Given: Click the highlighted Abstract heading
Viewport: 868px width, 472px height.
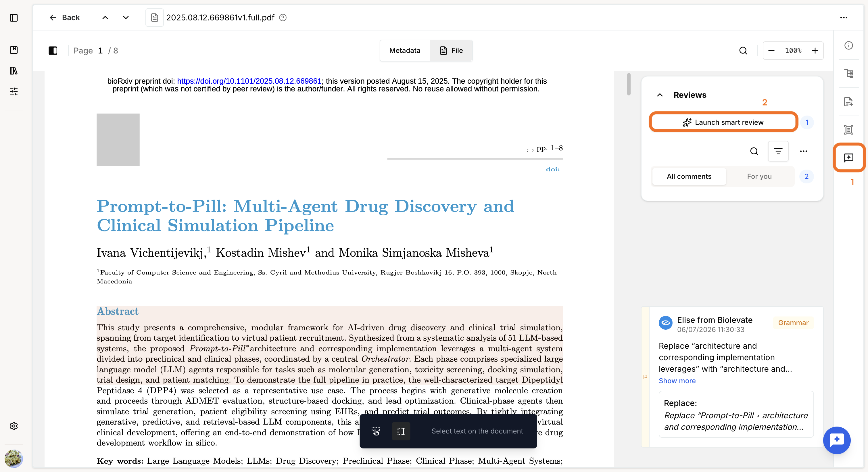Looking at the screenshot, I should click(118, 311).
